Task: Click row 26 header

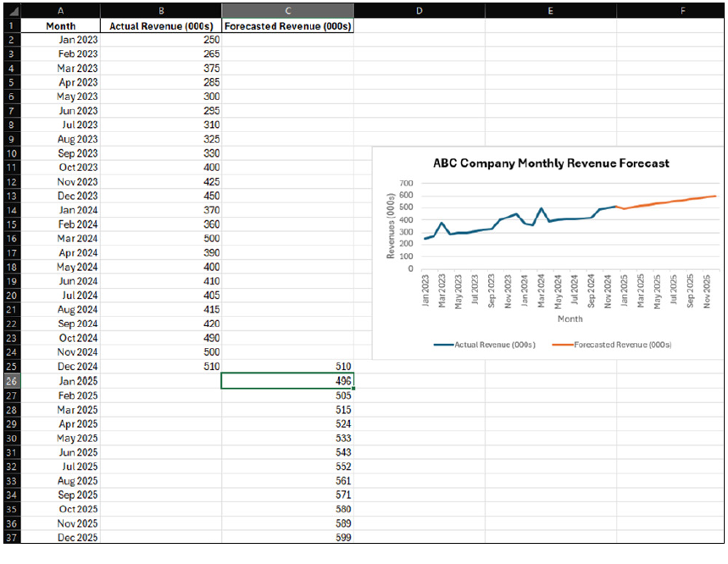Action: click(x=11, y=381)
